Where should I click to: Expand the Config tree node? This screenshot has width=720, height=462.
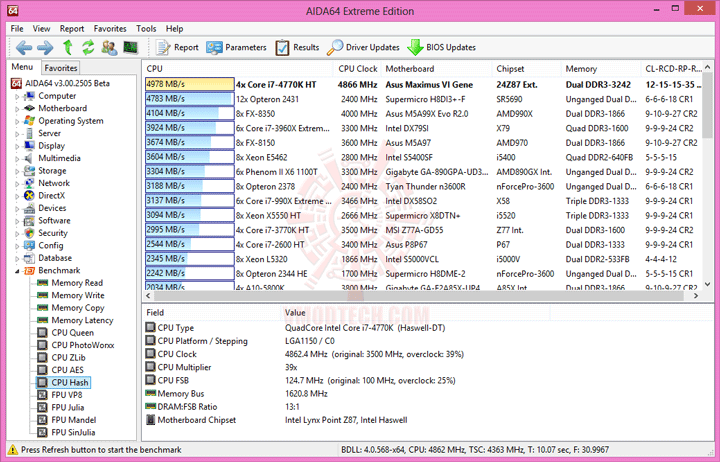pos(17,246)
